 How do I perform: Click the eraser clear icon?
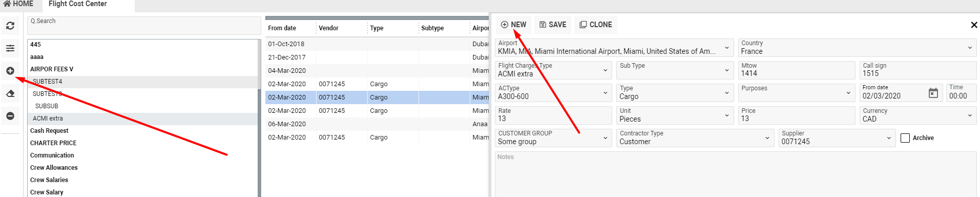[10, 93]
